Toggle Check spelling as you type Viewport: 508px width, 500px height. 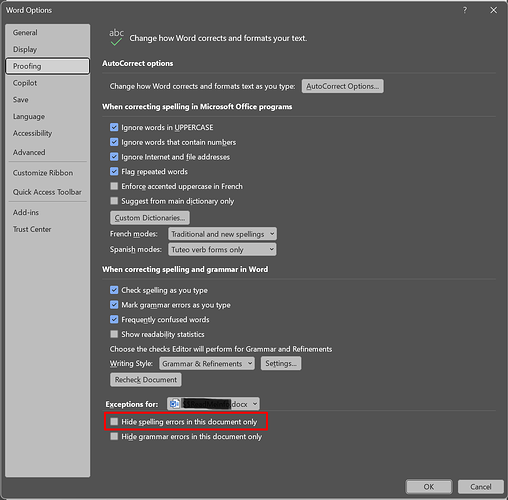(114, 290)
